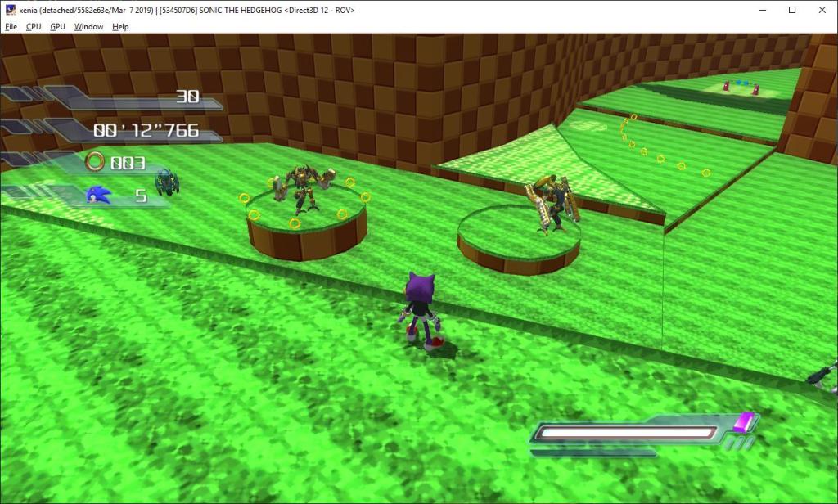Click the score value 30
Screen dimensions: 838x504
click(x=187, y=97)
